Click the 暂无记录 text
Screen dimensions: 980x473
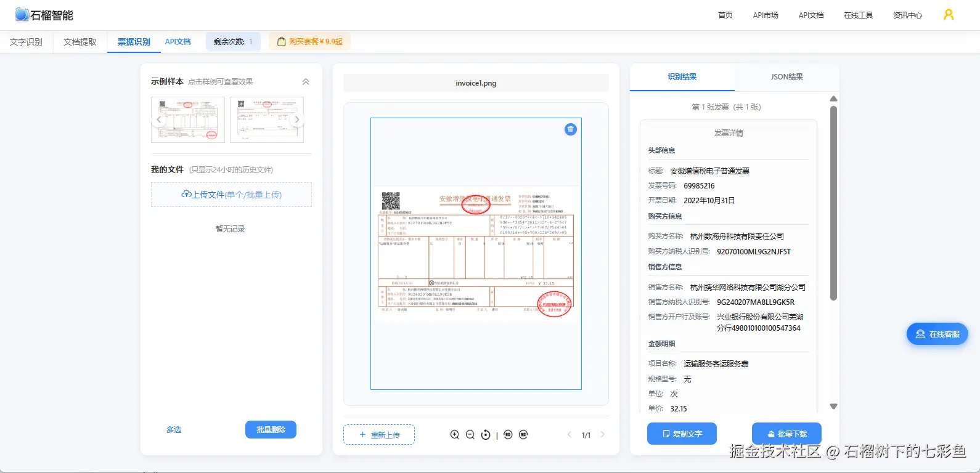[x=231, y=229]
